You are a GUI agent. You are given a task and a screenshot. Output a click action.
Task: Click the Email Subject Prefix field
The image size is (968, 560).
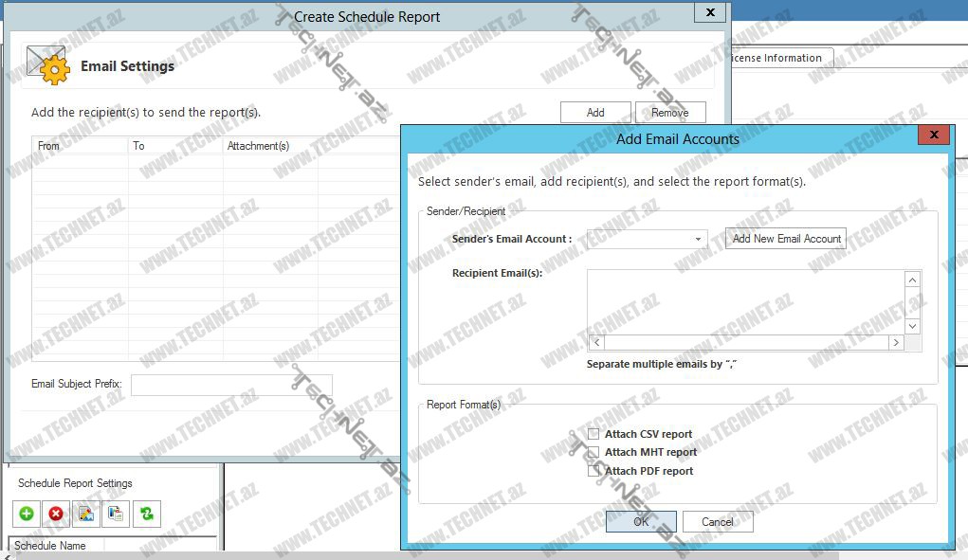230,385
